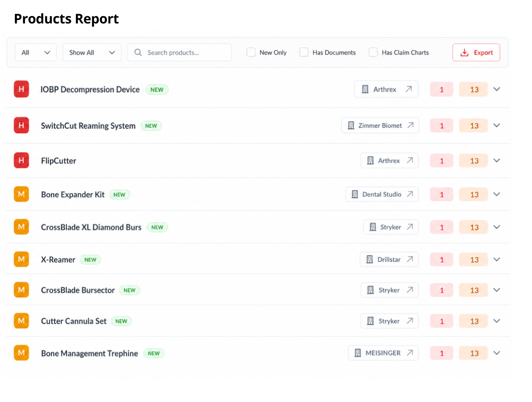Screen dimensions: 532x402
Task: Enable the New Only checkbox
Action: 251,52
